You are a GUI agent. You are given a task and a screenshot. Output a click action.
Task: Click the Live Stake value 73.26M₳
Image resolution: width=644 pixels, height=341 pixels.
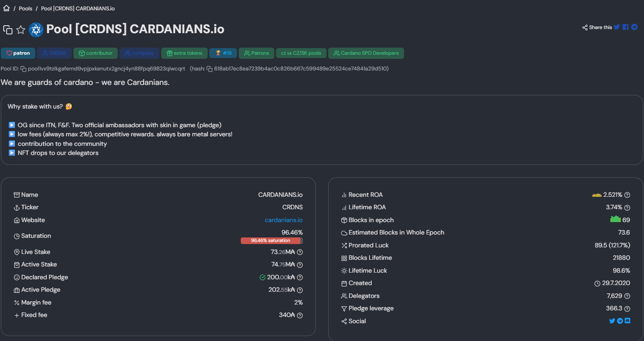click(283, 252)
